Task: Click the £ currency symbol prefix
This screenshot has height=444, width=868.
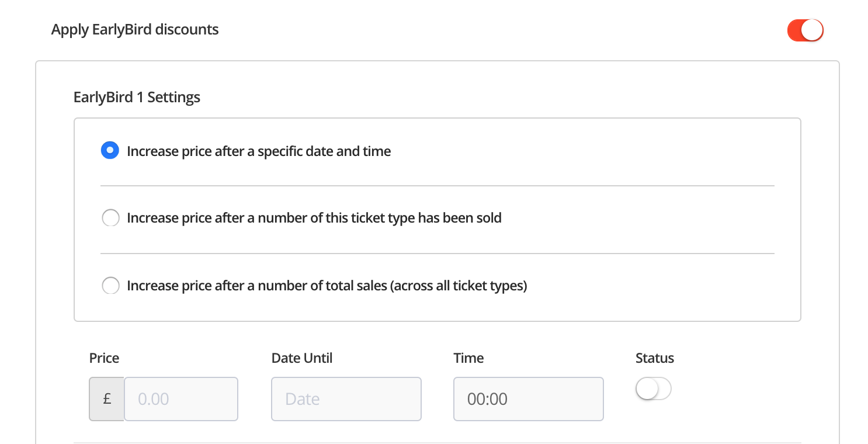Action: (x=107, y=399)
